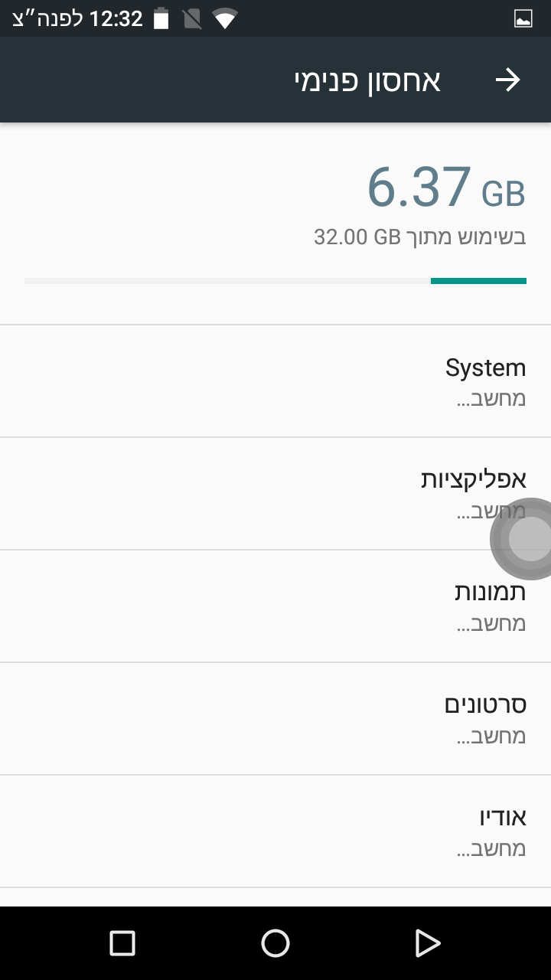The image size is (551, 980).
Task: Open the תמונות storage category
Action: pos(275,606)
